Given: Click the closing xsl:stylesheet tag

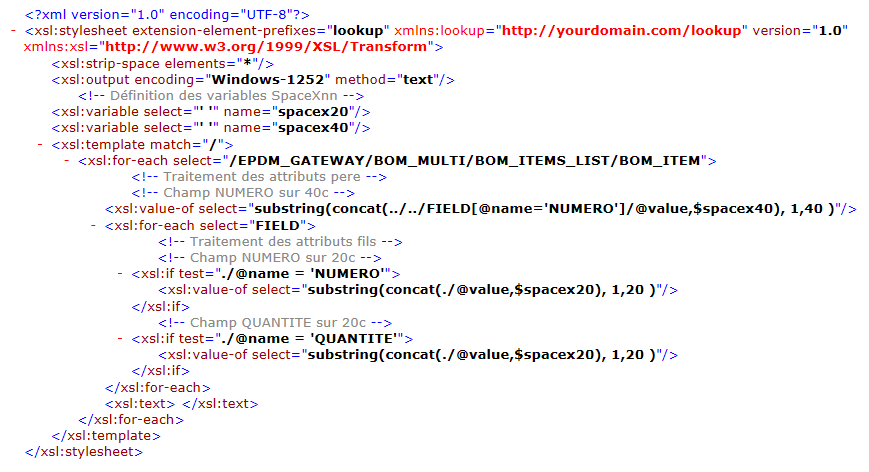Looking at the screenshot, I should click(x=84, y=452).
